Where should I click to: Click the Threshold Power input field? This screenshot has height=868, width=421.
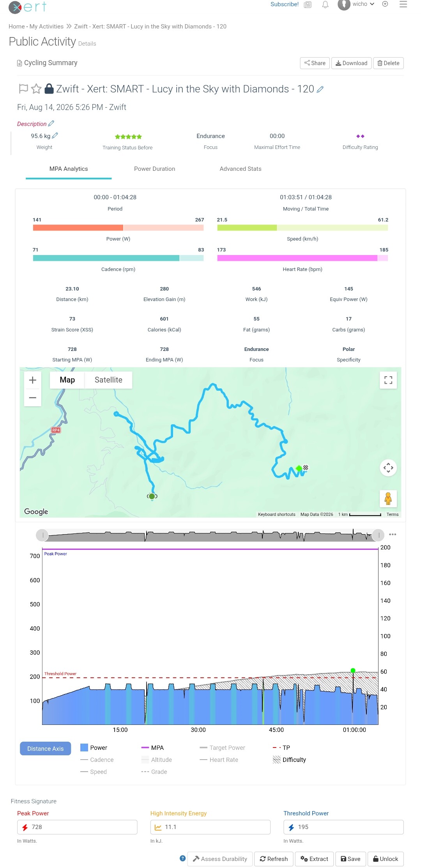click(x=343, y=827)
